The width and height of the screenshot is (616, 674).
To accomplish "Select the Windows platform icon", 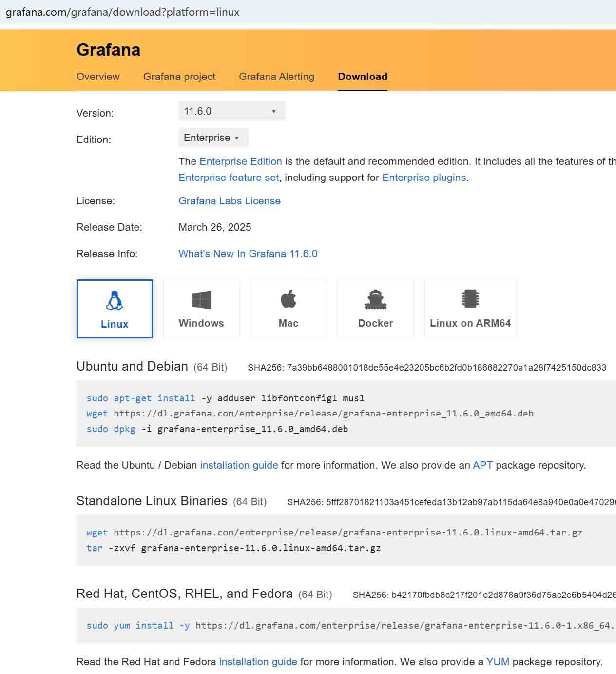I will point(201,300).
